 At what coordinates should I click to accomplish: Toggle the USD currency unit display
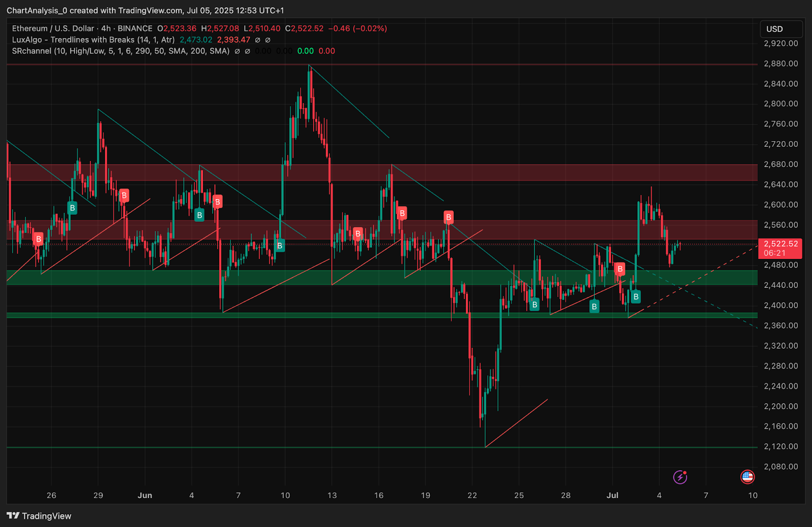[x=781, y=29]
